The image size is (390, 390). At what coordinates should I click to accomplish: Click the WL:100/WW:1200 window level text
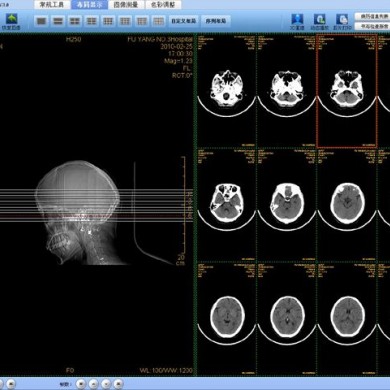[x=166, y=370]
